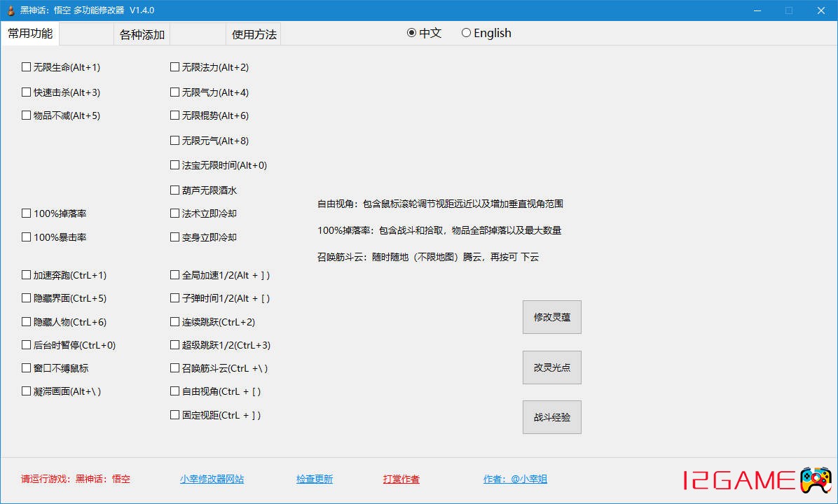Open the 小幸修改器网站 link
The width and height of the screenshot is (838, 504).
[212, 479]
